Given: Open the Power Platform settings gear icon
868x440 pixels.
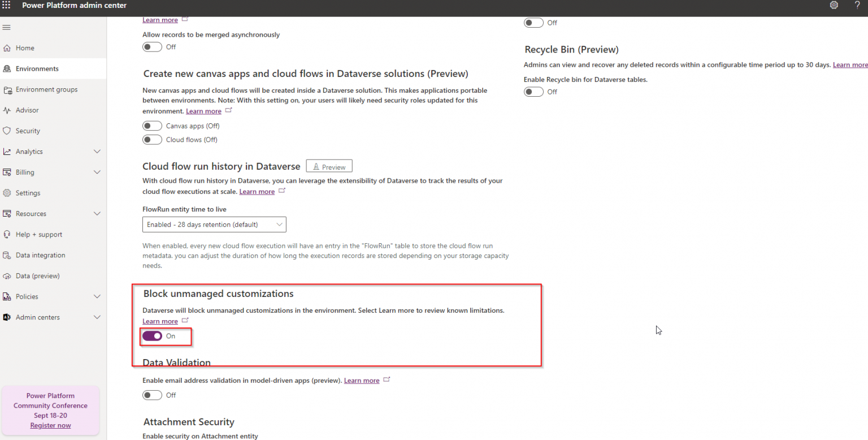Looking at the screenshot, I should tap(834, 5).
